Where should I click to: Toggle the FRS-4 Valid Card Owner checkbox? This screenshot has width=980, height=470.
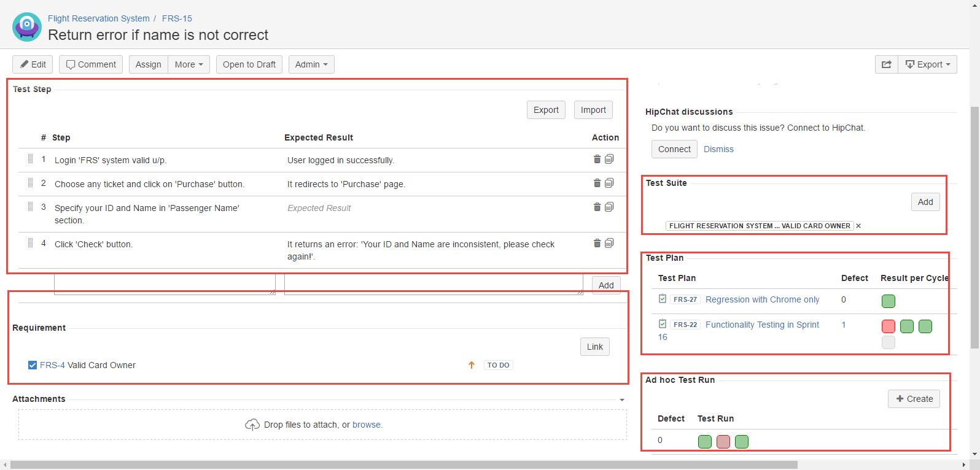click(33, 365)
